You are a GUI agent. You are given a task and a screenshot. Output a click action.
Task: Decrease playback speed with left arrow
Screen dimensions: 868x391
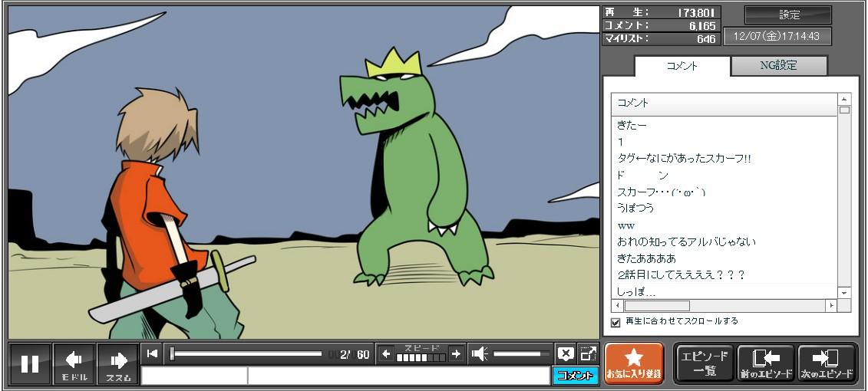[x=386, y=353]
